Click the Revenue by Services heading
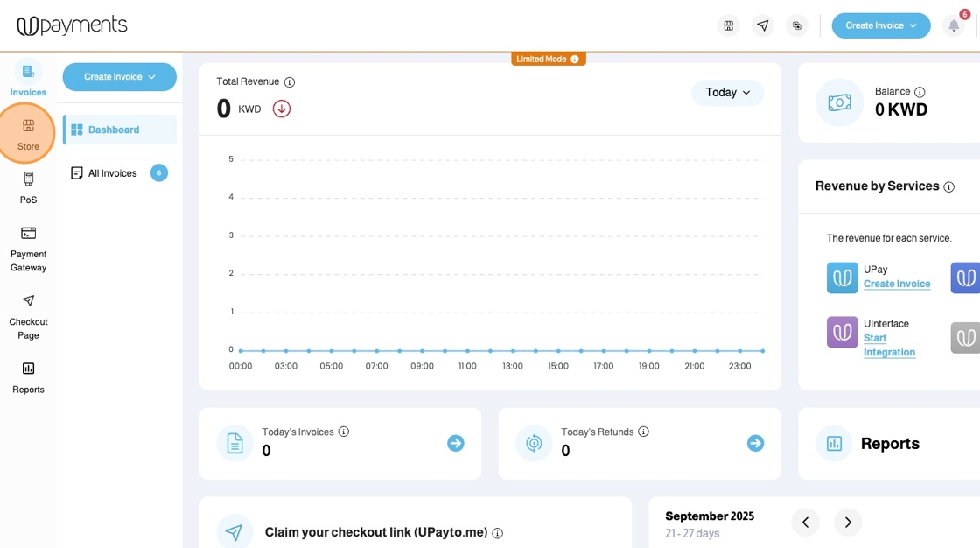980x548 pixels. [877, 186]
